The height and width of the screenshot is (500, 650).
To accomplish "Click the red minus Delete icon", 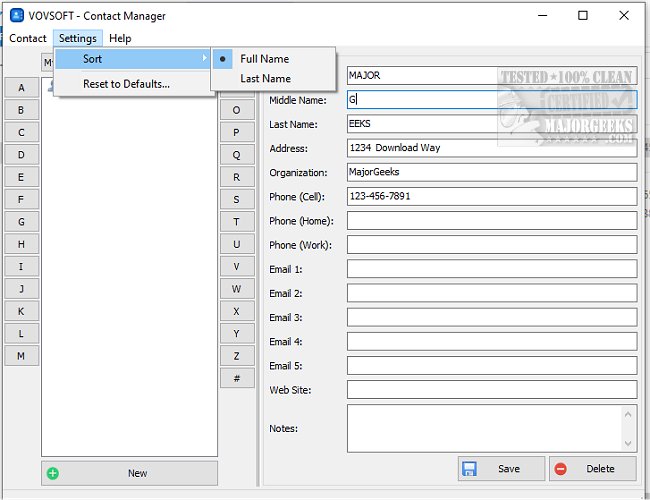I will (561, 468).
